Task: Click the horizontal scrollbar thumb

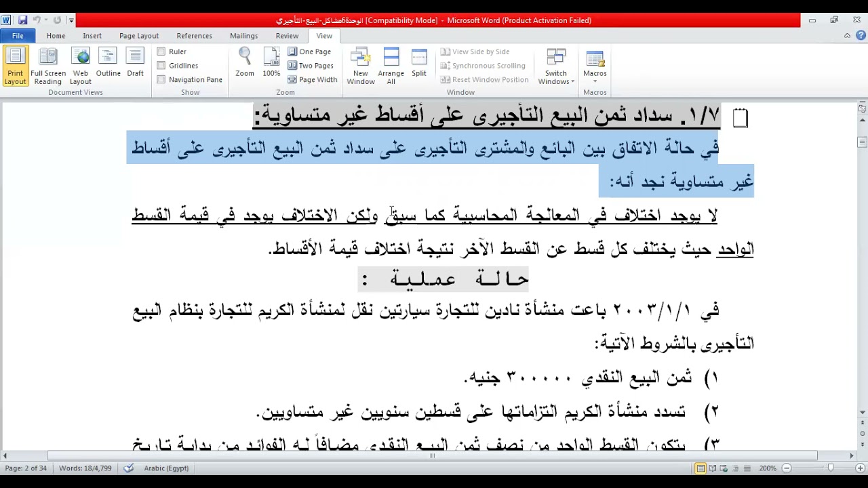Action: [x=432, y=455]
